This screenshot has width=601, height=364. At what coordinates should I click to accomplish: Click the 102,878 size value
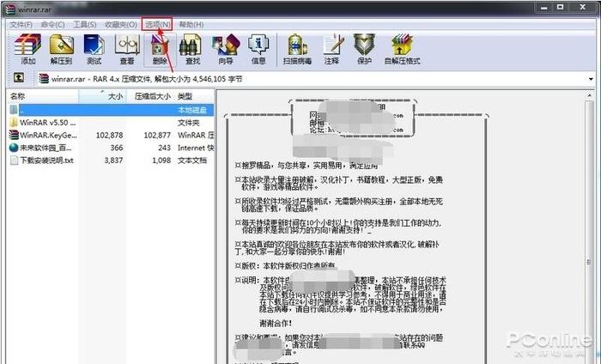109,135
